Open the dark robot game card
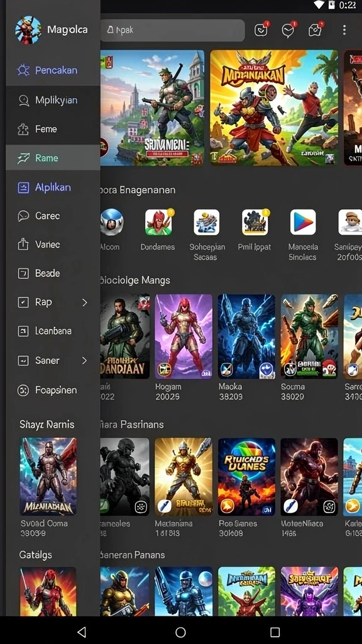Viewport: 362px width, 644px height. pyautogui.click(x=125, y=477)
